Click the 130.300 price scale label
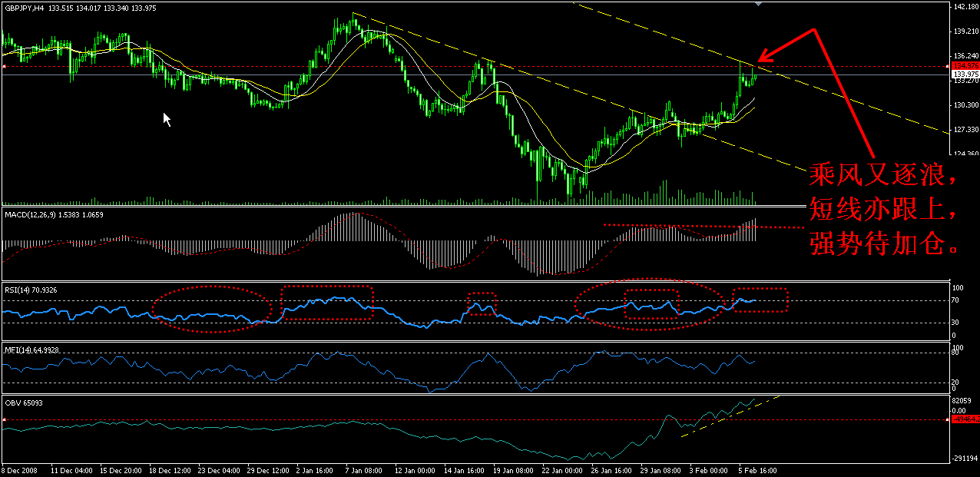980x477 pixels. pyautogui.click(x=964, y=105)
